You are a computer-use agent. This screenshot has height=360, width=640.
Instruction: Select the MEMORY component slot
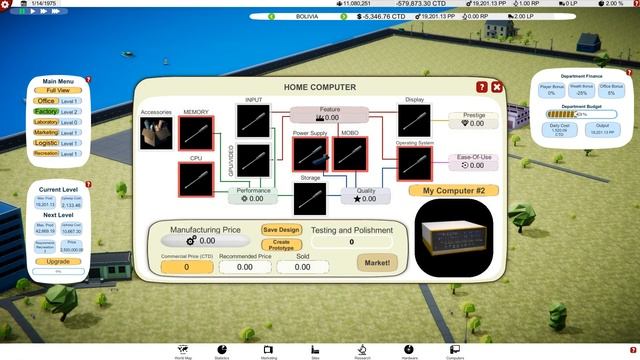pos(196,133)
